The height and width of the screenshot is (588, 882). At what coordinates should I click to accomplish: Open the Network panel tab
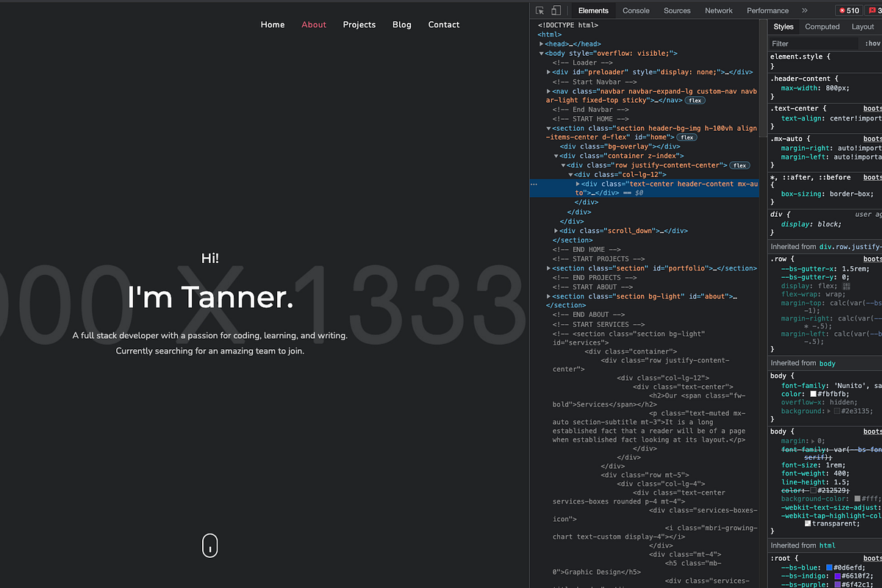(x=718, y=10)
